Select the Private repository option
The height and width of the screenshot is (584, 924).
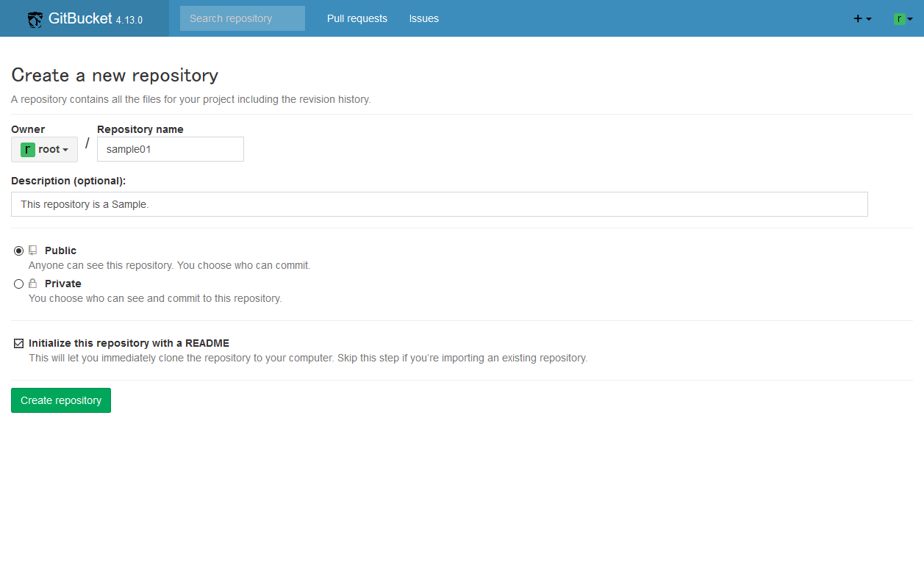(18, 283)
